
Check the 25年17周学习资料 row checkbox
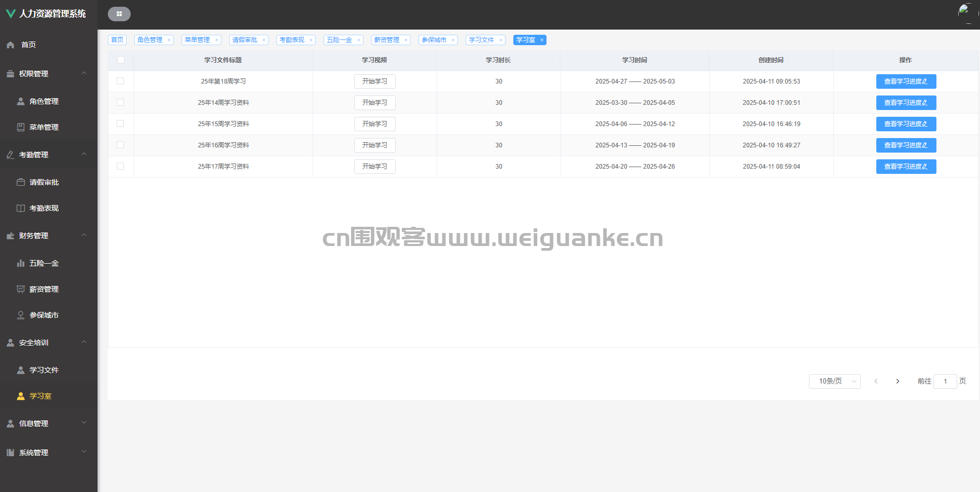(120, 166)
